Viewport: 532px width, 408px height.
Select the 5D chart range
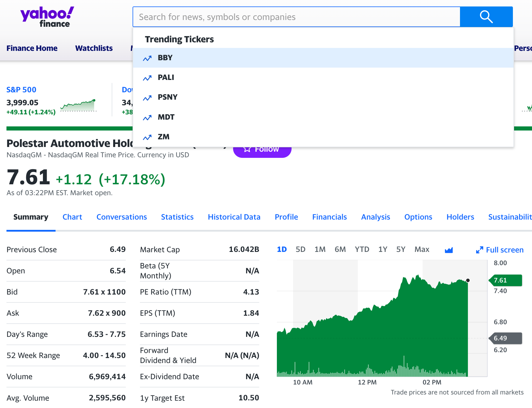300,250
